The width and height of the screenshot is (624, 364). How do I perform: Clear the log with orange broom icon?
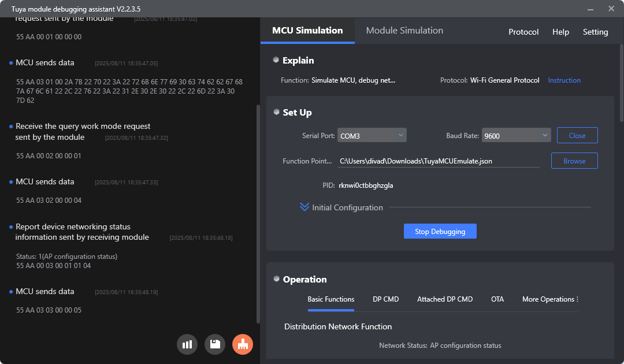point(243,344)
